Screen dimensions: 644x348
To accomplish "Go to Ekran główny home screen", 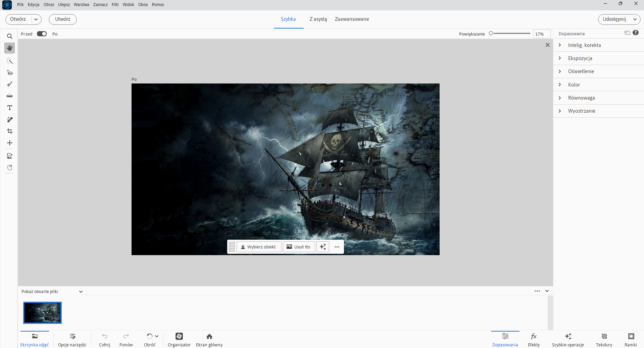I will tap(209, 340).
